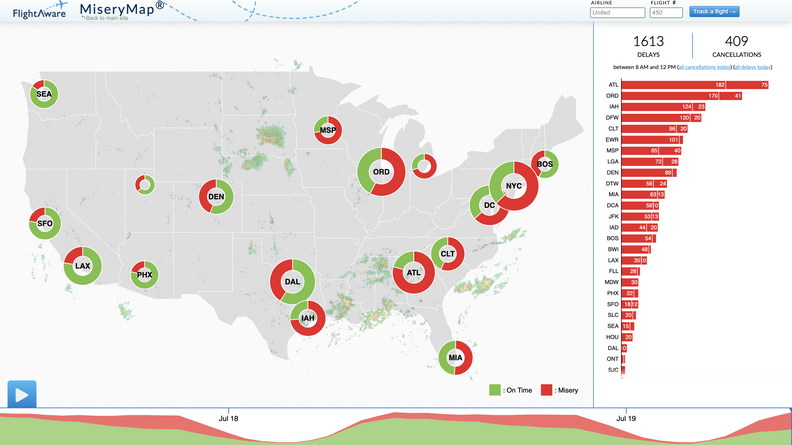
Task: Click the FlightAware logo
Action: coord(40,10)
